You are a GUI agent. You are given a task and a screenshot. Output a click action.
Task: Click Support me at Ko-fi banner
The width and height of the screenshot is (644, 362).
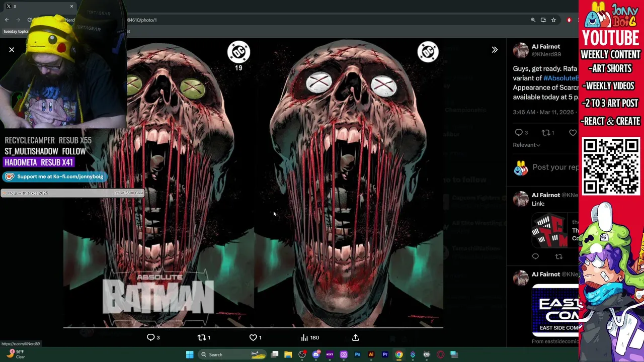54,176
